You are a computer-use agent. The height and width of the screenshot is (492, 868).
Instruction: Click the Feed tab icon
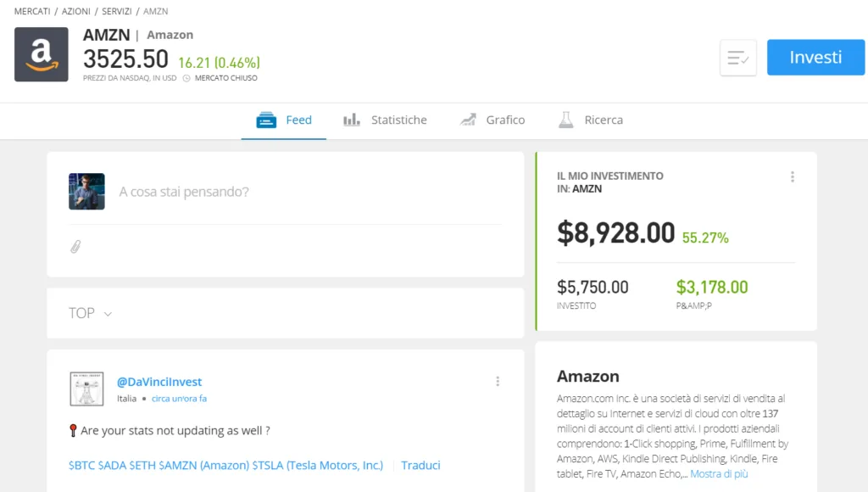(x=266, y=120)
